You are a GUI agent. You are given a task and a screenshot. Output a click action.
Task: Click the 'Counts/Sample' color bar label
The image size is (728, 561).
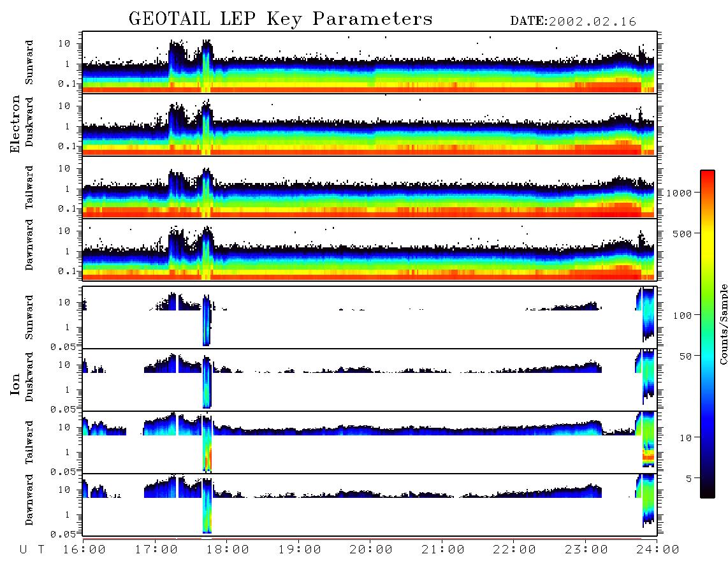(724, 324)
